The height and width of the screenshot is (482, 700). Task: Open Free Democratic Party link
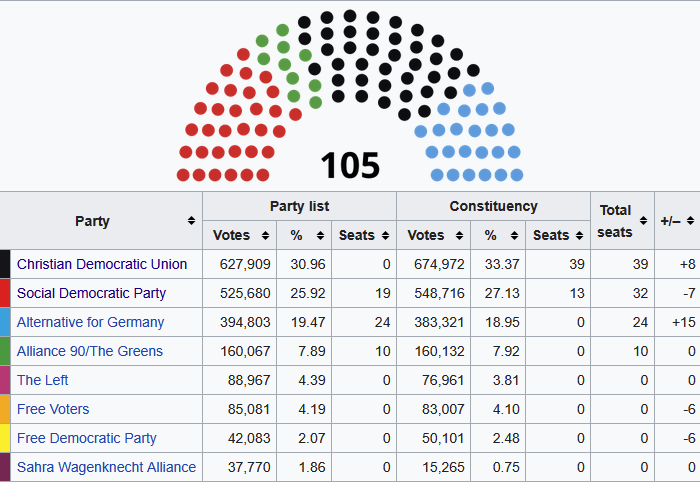[87, 438]
